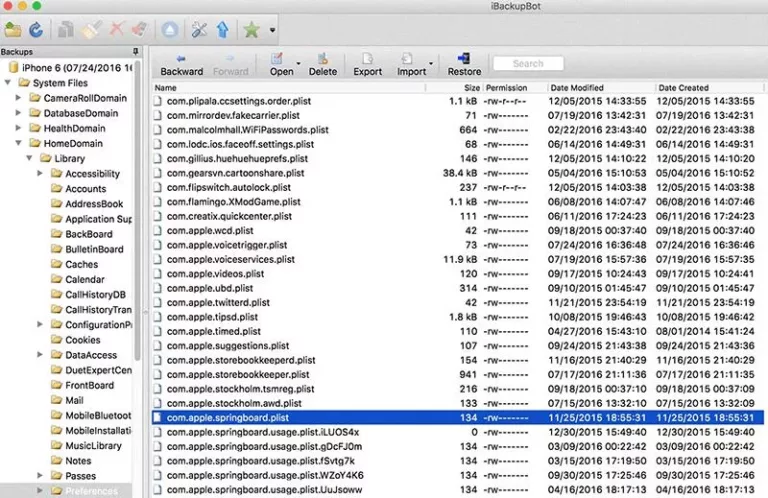Image resolution: width=768 pixels, height=498 pixels.
Task: Click the red X delete toolbar icon
Action: pos(116,30)
